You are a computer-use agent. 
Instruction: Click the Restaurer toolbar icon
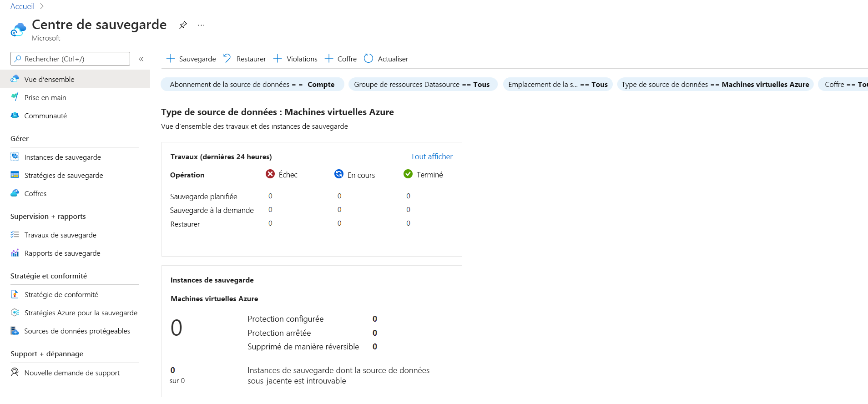227,58
